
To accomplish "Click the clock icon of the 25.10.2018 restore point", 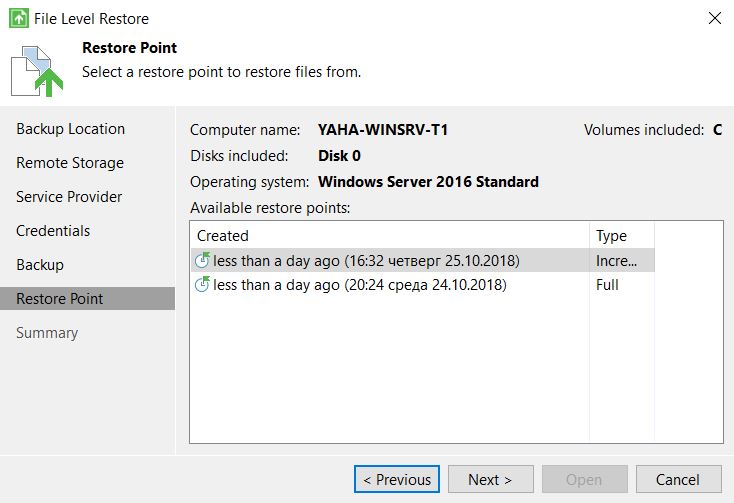I will coord(202,260).
